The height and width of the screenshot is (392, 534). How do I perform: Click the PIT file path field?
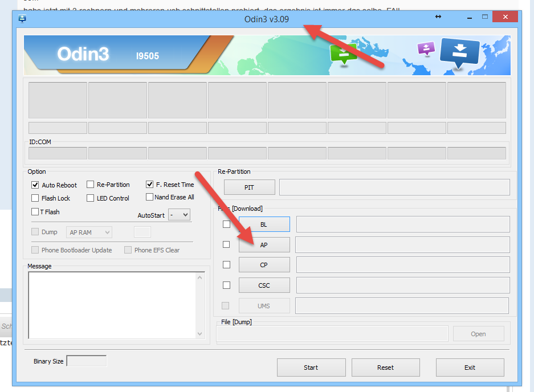(394, 187)
